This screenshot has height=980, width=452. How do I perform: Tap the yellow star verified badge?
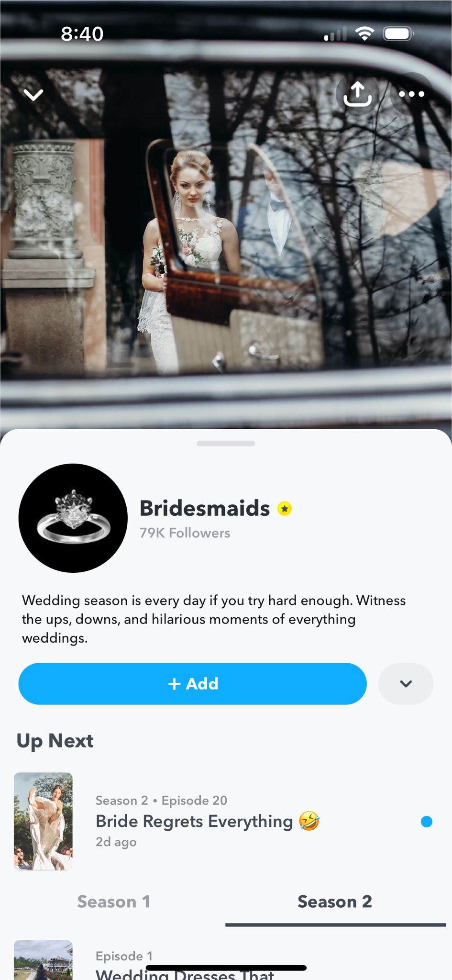[285, 509]
